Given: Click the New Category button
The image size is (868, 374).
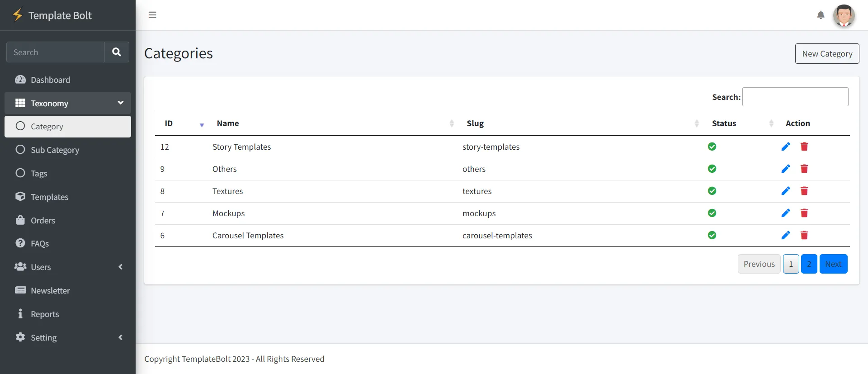Looking at the screenshot, I should [x=827, y=54].
